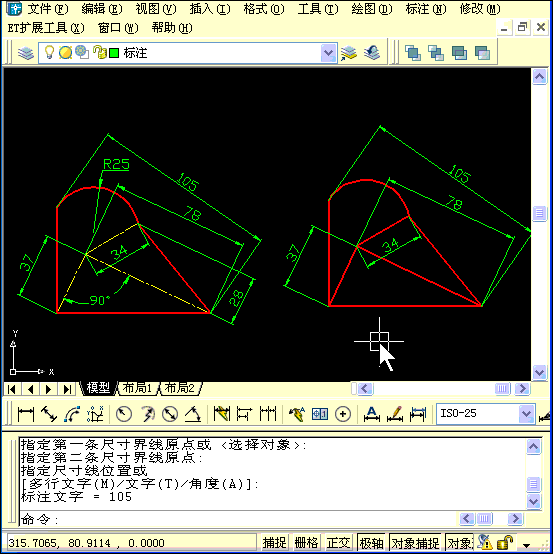Viewport: 553px width, 554px height.
Task: Toggle 正交 ortho mode in status bar
Action: [338, 543]
